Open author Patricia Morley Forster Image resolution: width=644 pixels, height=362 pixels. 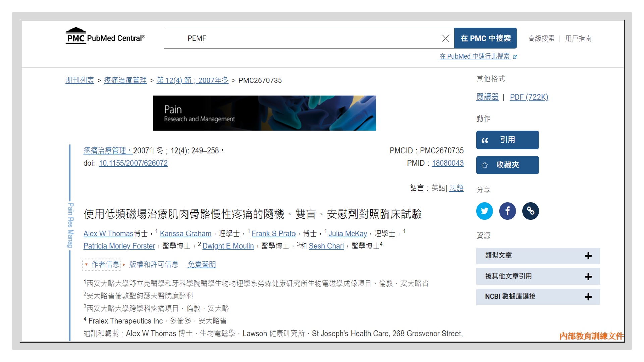tap(119, 246)
